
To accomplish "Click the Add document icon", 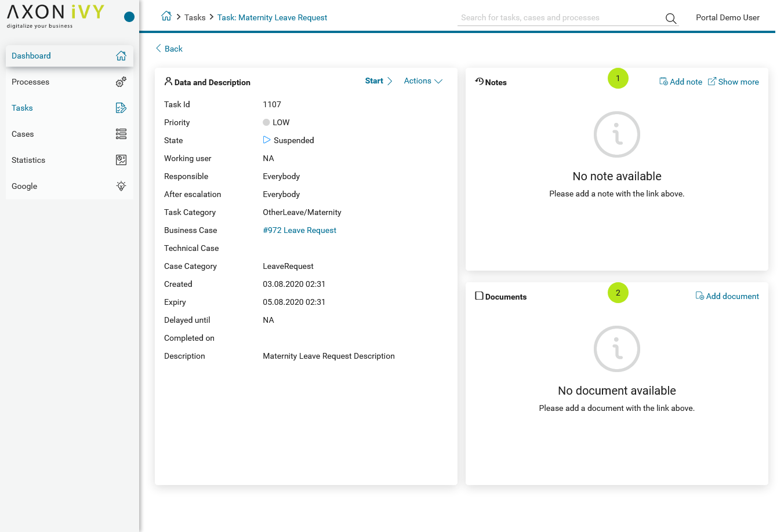I will (700, 296).
